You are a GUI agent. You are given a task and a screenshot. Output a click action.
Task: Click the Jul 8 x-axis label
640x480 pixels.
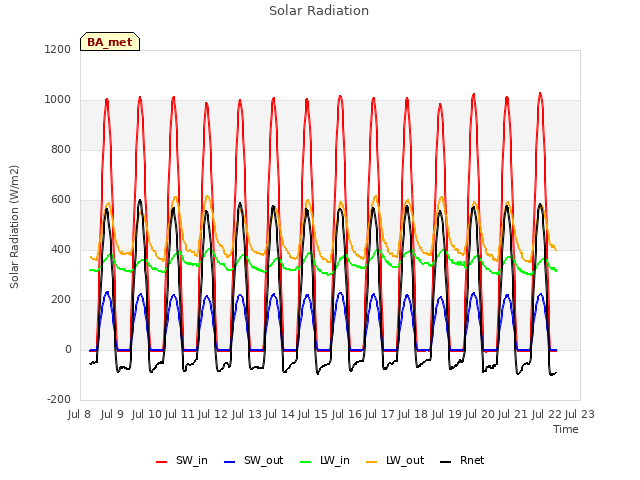(x=79, y=415)
